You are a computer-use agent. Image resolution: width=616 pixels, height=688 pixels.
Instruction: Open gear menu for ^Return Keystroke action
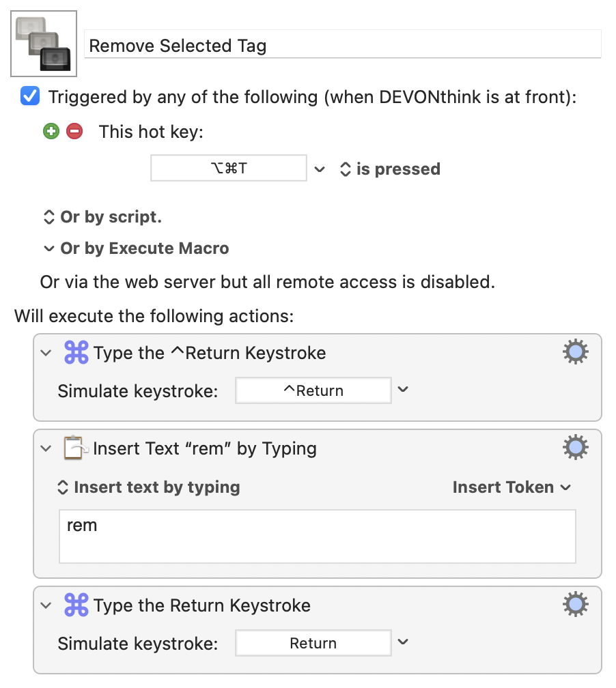click(575, 352)
